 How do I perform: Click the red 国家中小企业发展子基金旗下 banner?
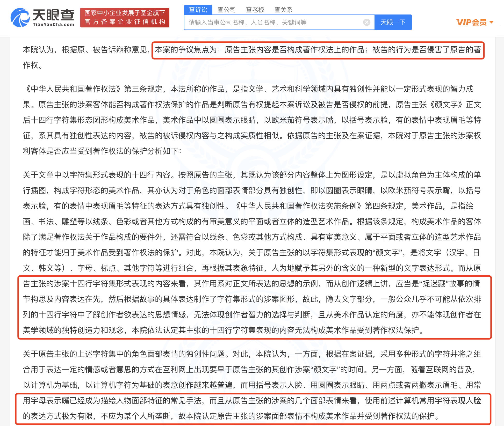[125, 13]
